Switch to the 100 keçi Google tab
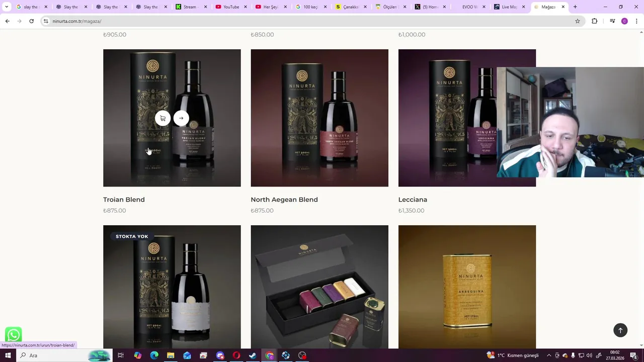Viewport: 644px width, 362px height. [x=311, y=7]
